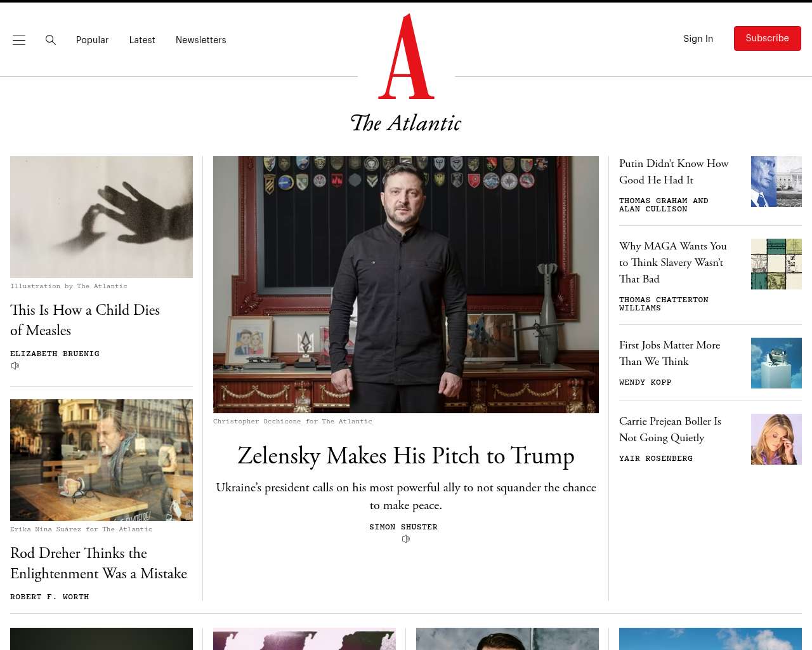Viewport: 812px width, 650px height.
Task: Open First Jobs Matter More Than We Think
Action: tap(670, 353)
